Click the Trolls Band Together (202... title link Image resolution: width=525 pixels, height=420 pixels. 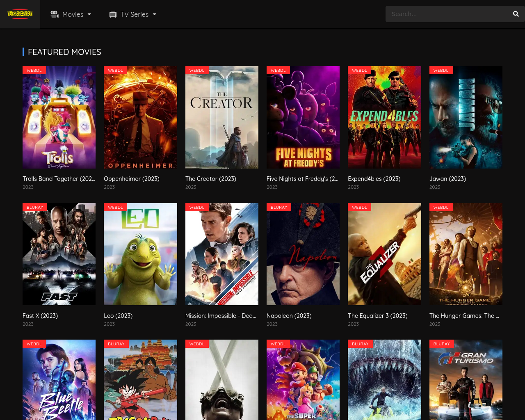[59, 179]
